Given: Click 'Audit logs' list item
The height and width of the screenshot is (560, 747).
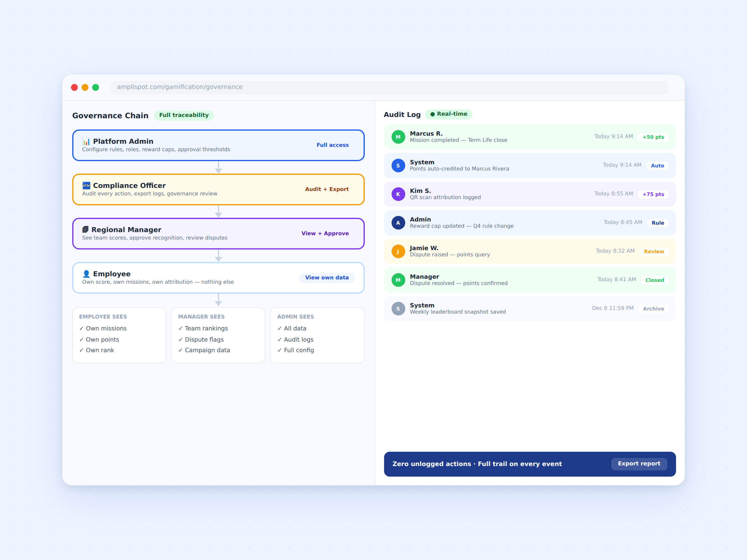Looking at the screenshot, I should click(x=295, y=340).
